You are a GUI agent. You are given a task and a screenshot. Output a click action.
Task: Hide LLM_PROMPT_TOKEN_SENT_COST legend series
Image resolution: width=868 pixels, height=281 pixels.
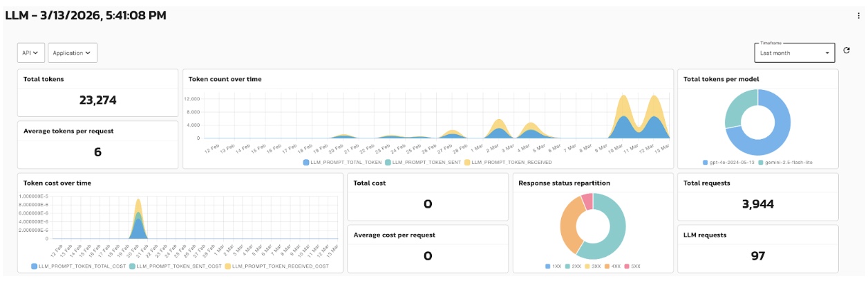[176, 266]
